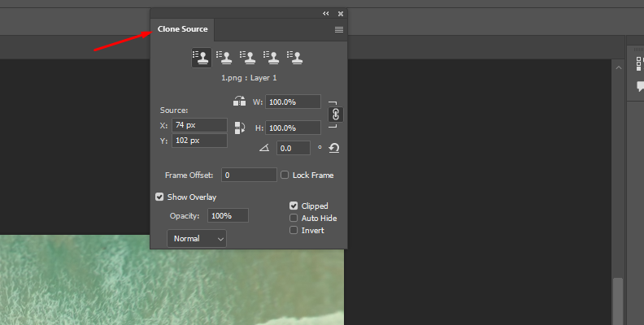
Task: Select the fifth clone source stamp
Action: (294, 58)
